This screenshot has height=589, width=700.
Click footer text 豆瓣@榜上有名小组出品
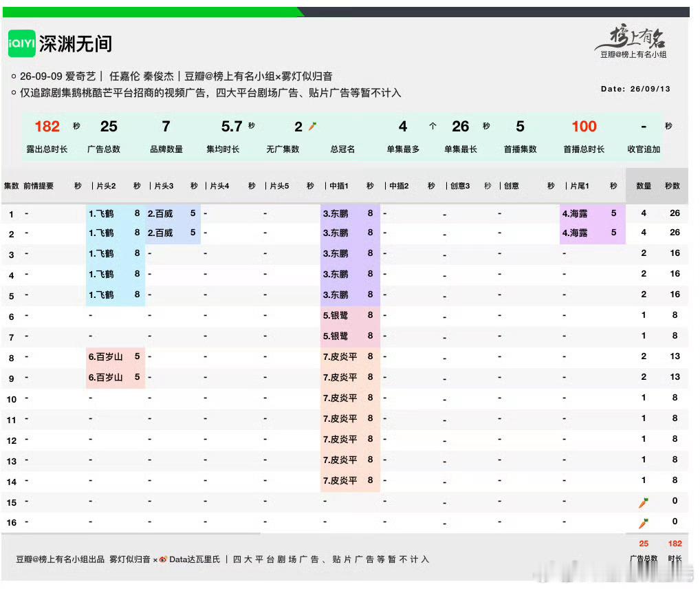(x=61, y=559)
